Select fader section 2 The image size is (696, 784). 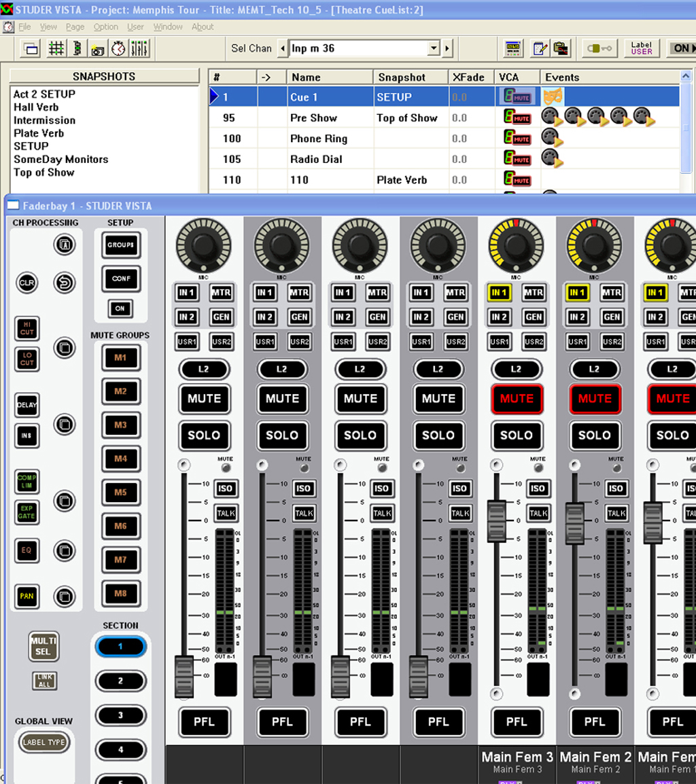pos(120,681)
